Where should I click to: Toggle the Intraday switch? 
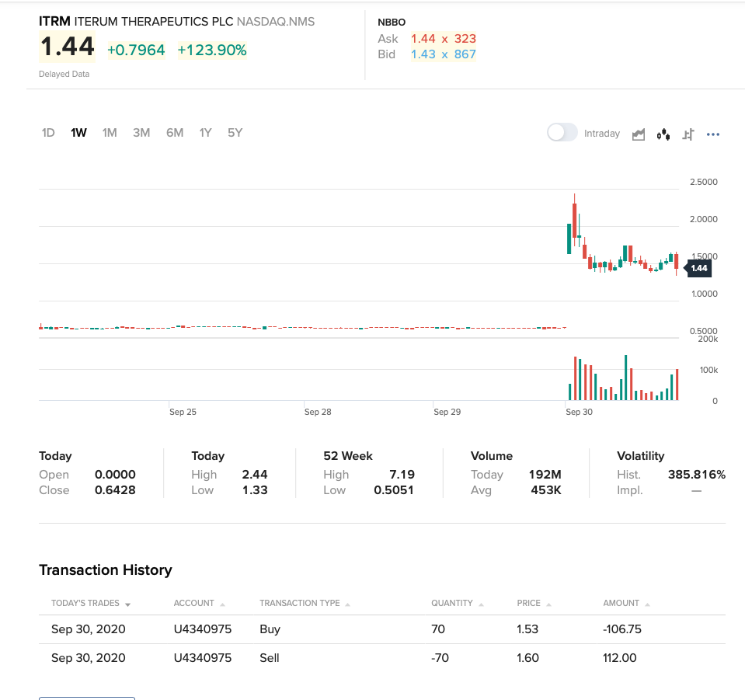pos(562,133)
